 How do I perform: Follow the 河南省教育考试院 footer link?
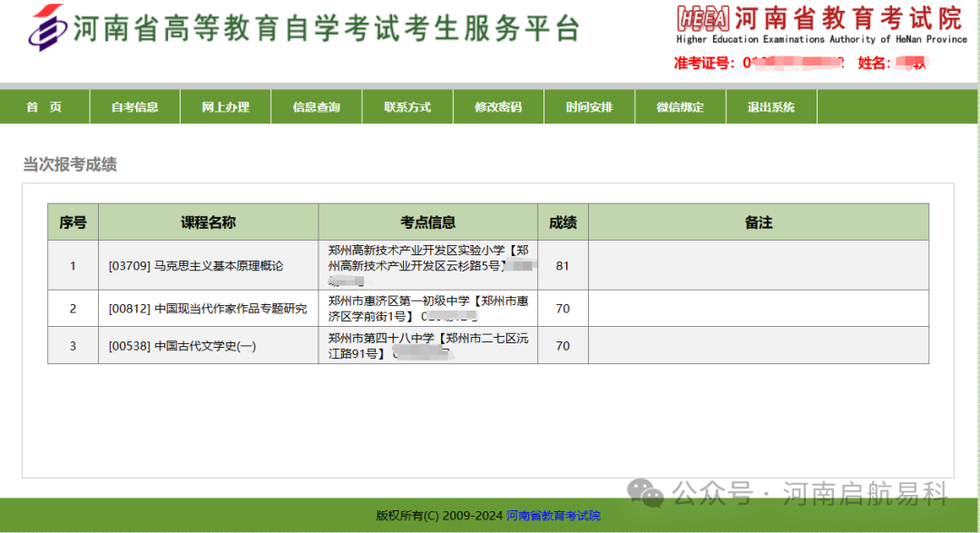554,516
